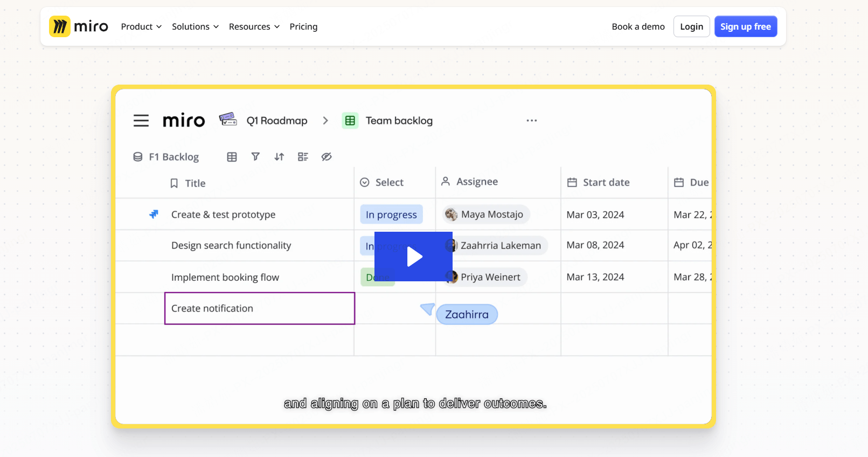Image resolution: width=868 pixels, height=457 pixels.
Task: Click the group by layout icon
Action: [303, 157]
